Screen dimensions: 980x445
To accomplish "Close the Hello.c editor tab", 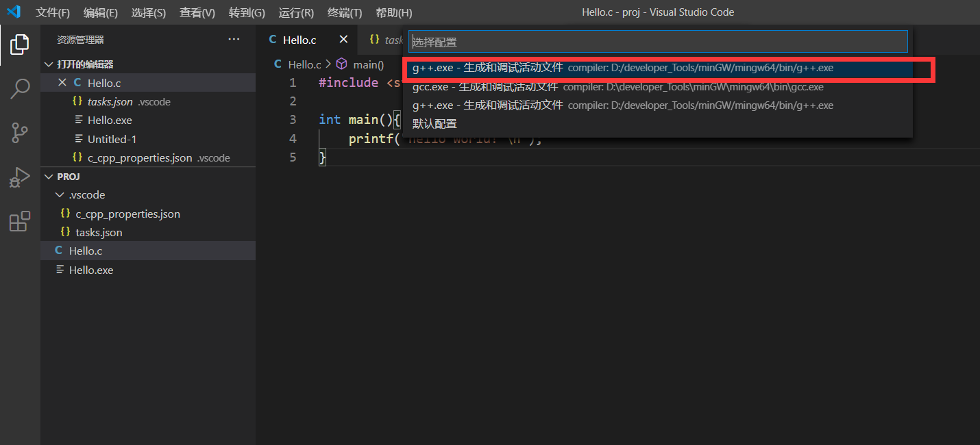I will pyautogui.click(x=344, y=40).
